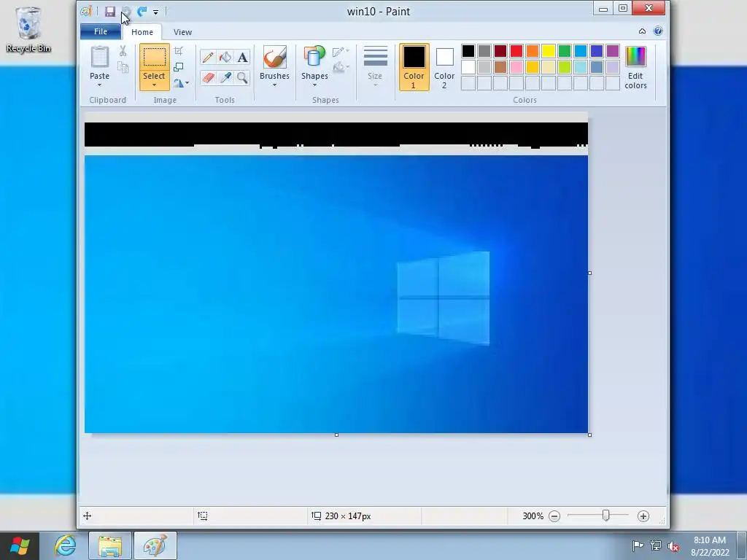This screenshot has height=560, width=747.
Task: Click the Select rectangular selection tool
Action: (155, 58)
